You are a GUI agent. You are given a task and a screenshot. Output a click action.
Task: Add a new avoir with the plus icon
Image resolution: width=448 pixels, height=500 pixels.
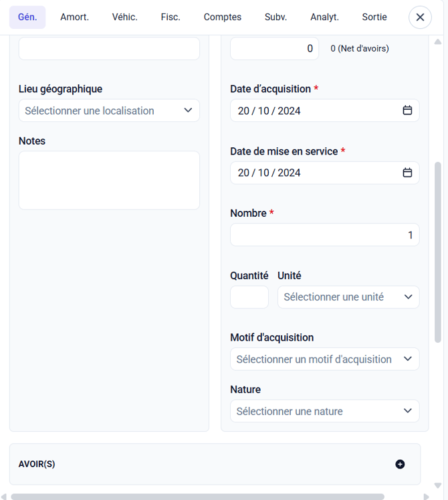[x=400, y=464]
